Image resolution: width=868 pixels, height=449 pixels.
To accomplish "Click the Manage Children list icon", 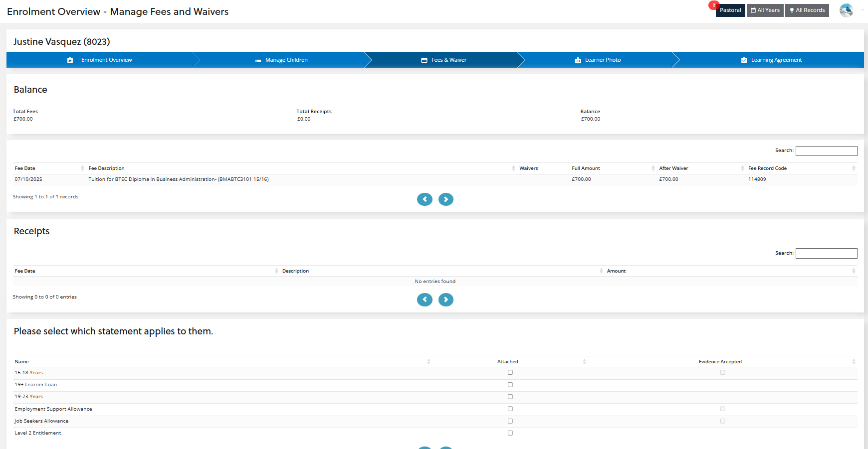I will 258,60.
